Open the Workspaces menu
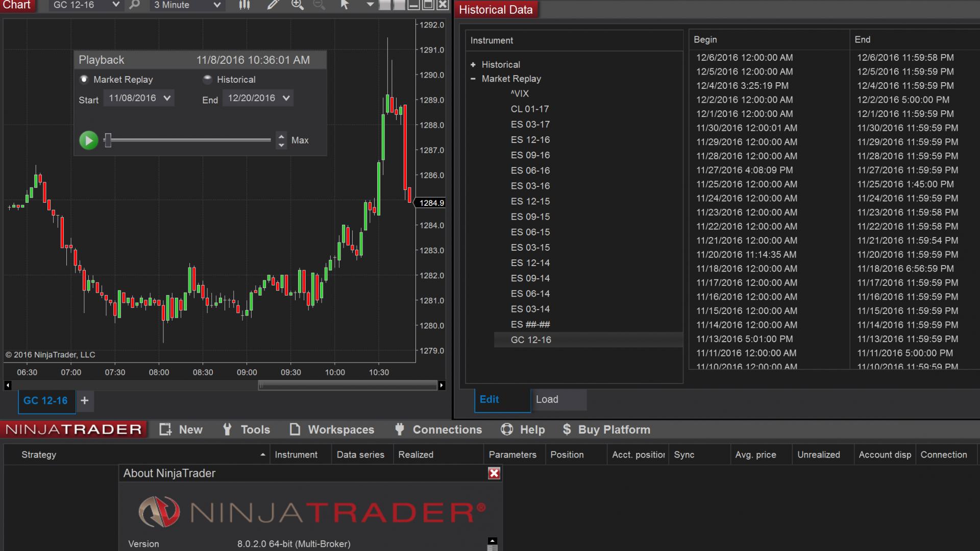 click(332, 429)
